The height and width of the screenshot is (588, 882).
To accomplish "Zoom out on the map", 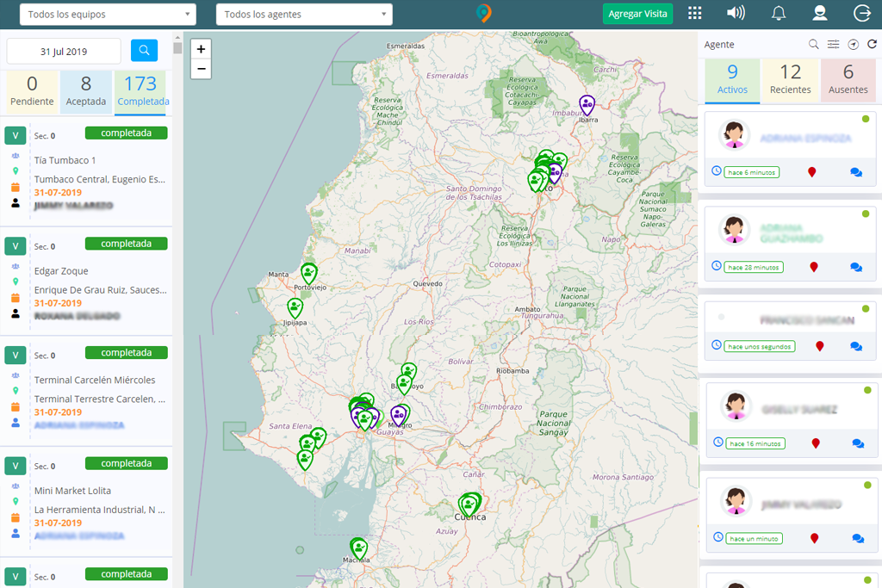I will 201,69.
